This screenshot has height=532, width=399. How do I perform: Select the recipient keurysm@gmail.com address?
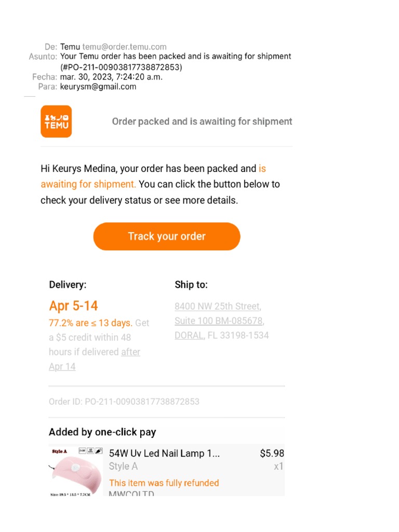[98, 87]
